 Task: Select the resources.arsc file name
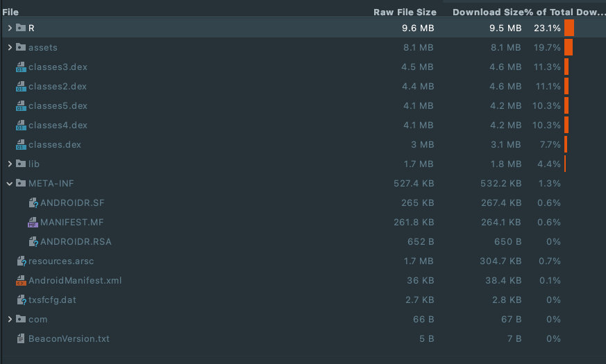click(x=61, y=261)
